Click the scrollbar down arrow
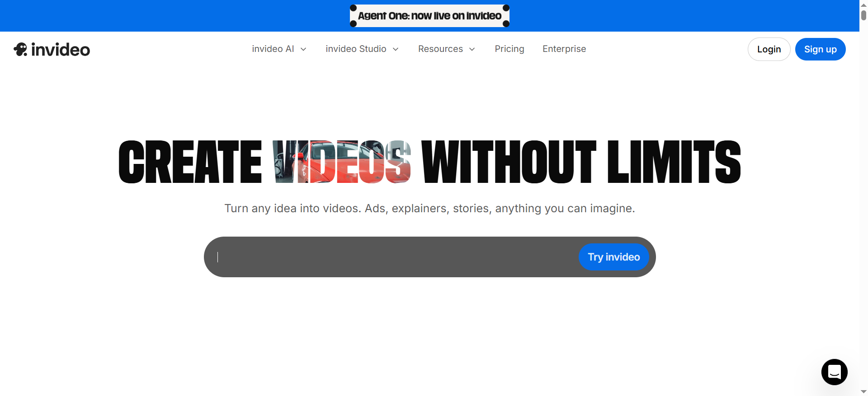Image resolution: width=868 pixels, height=396 pixels. 863,391
